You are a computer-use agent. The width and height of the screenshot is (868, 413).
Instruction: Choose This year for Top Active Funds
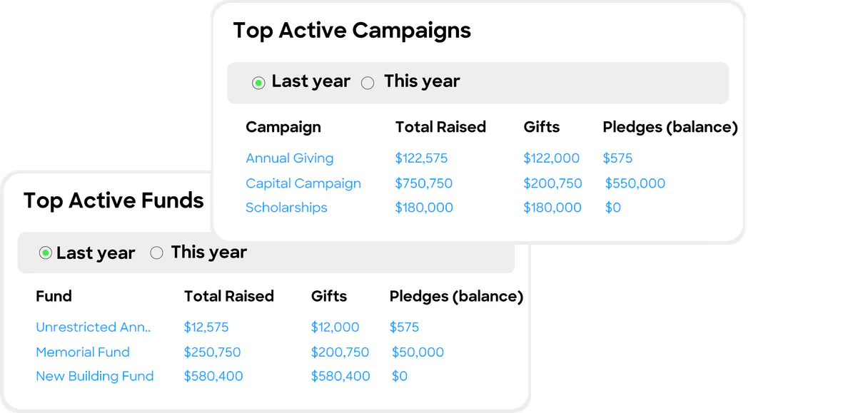pos(157,253)
